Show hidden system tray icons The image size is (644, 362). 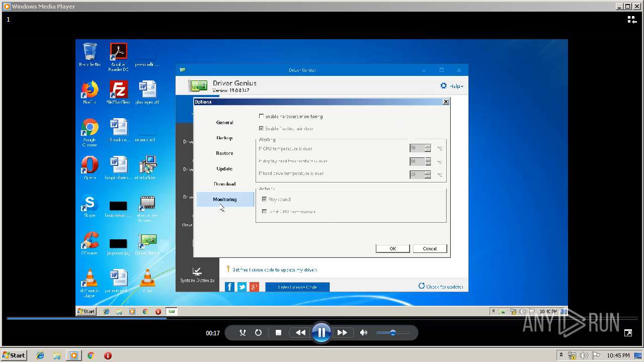[561, 355]
